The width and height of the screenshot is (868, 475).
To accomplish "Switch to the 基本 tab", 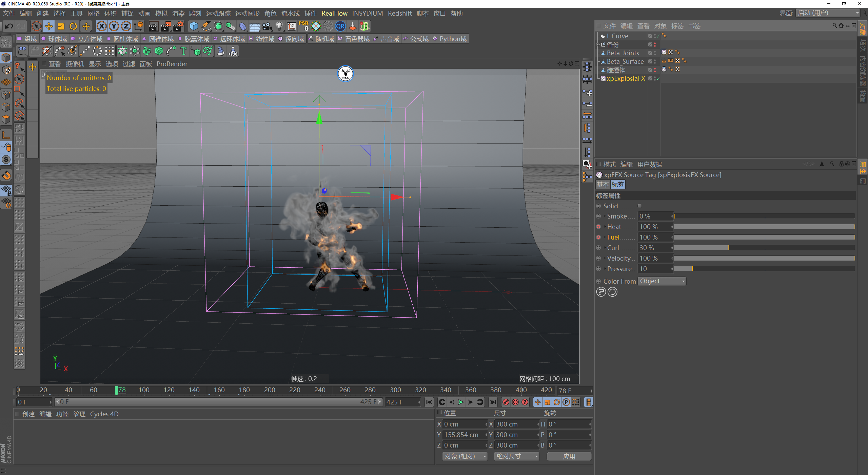I will (x=603, y=185).
